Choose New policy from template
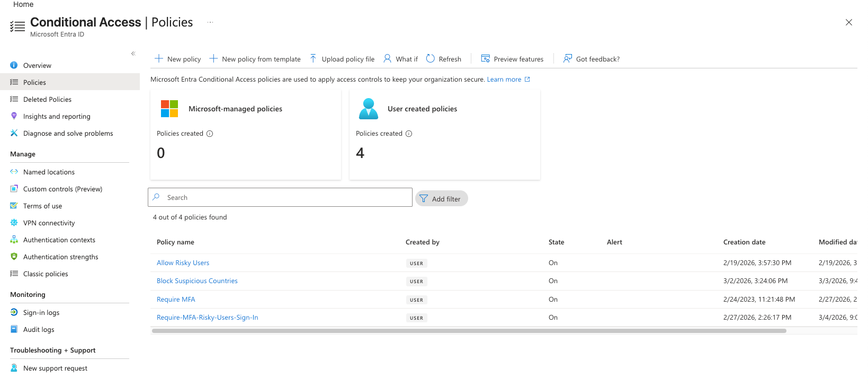Image resolution: width=868 pixels, height=386 pixels. pos(255,59)
